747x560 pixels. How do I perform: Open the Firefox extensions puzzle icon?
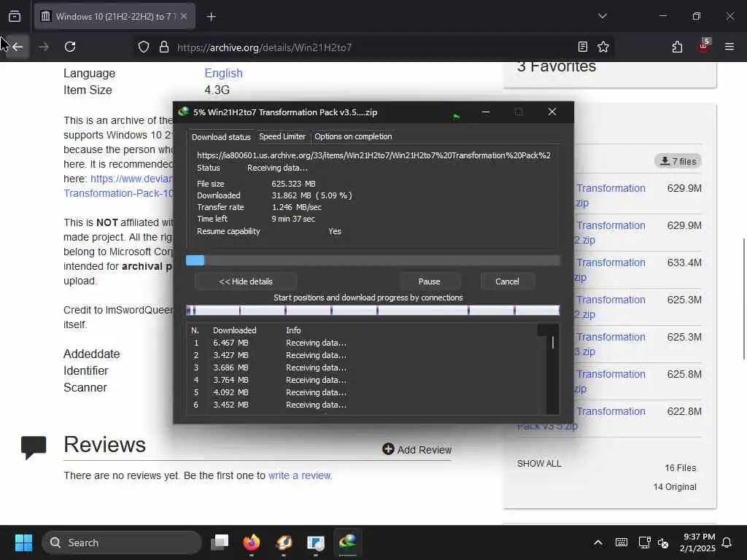pyautogui.click(x=677, y=47)
